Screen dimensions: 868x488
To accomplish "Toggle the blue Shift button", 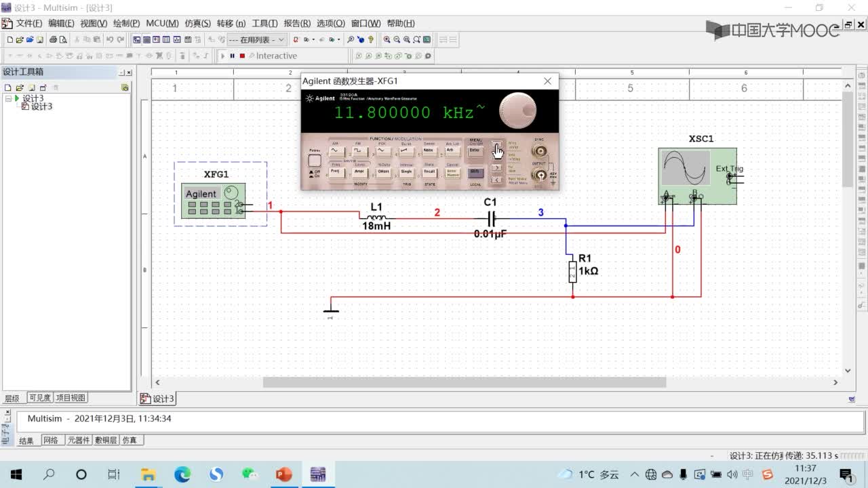I will point(475,173).
